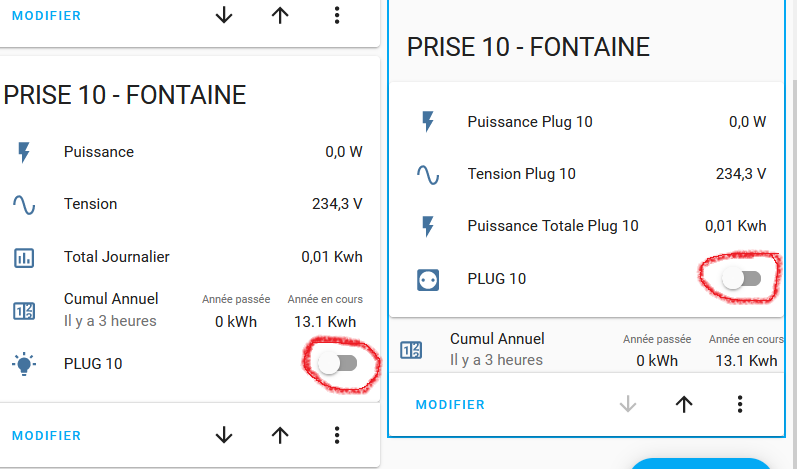Click the sine wave icon for Tension Plug 10
Viewport: 797px width, 469px height.
pyautogui.click(x=428, y=175)
